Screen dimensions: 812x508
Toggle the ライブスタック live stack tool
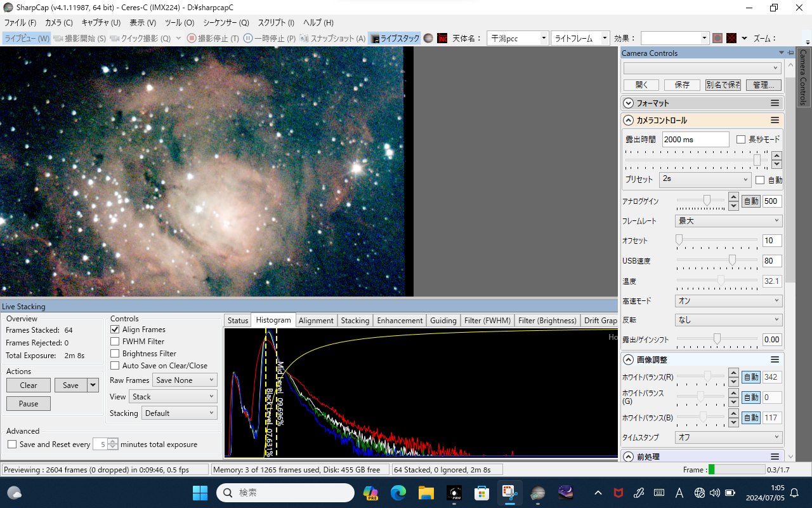point(395,38)
